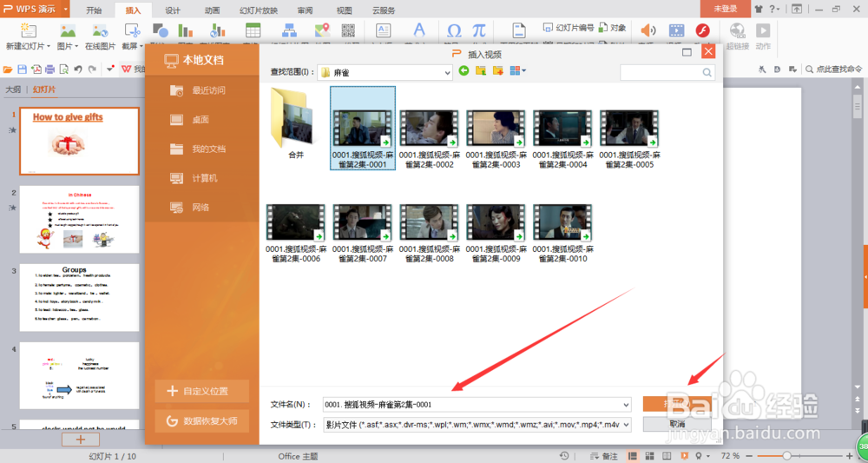Click the Slide Number (幻灯片编号) button

(569, 27)
